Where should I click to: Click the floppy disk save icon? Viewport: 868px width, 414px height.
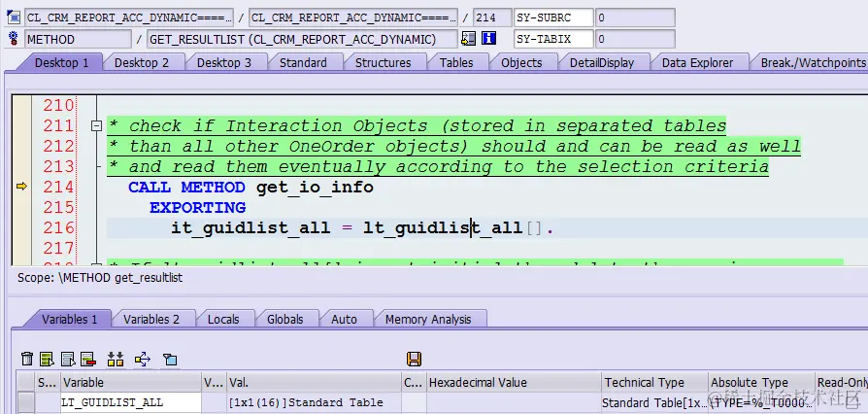coord(414,360)
